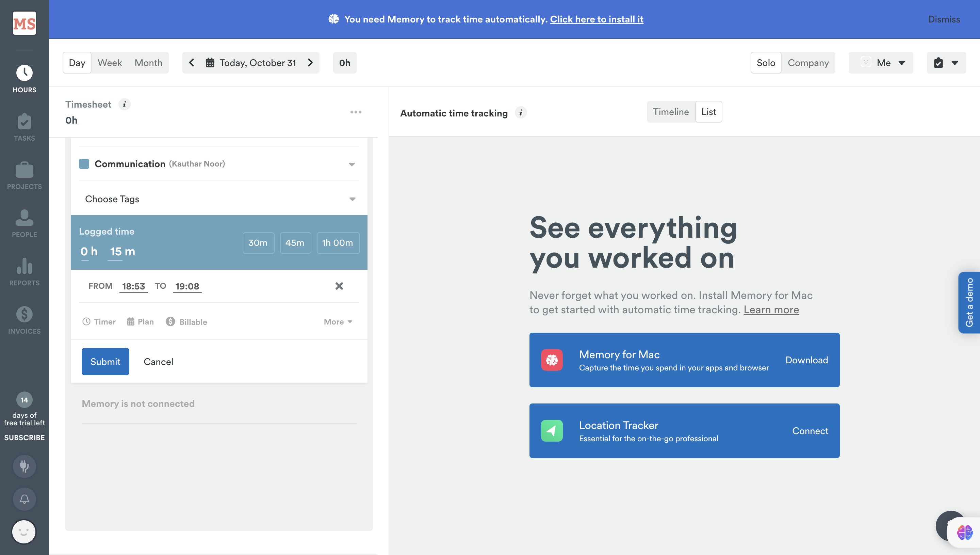
Task: Click the 14 days trial badge
Action: [24, 400]
